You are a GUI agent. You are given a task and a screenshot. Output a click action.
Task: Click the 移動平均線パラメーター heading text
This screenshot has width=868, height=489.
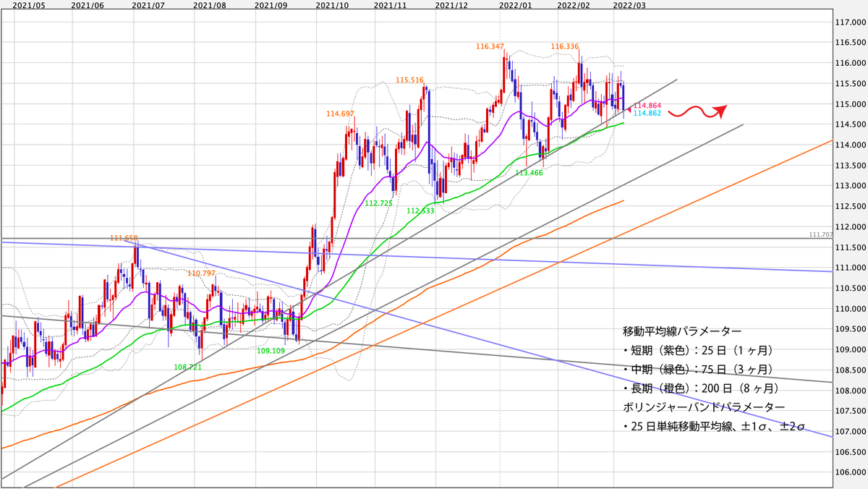pos(681,331)
